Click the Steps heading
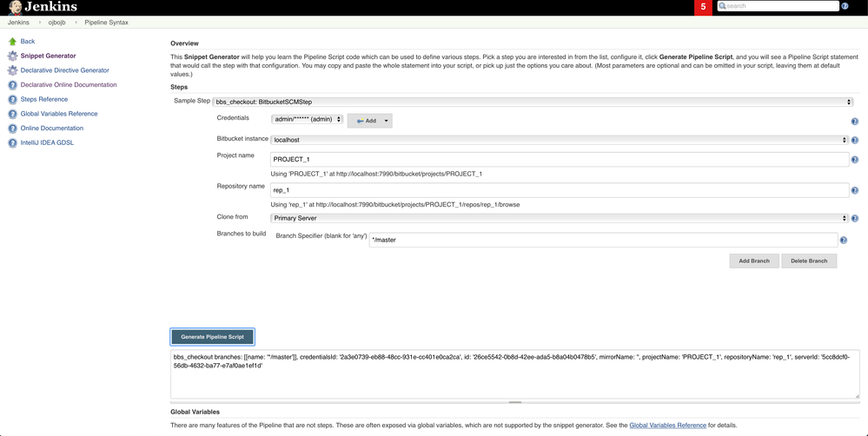The image size is (868, 436). pos(179,87)
